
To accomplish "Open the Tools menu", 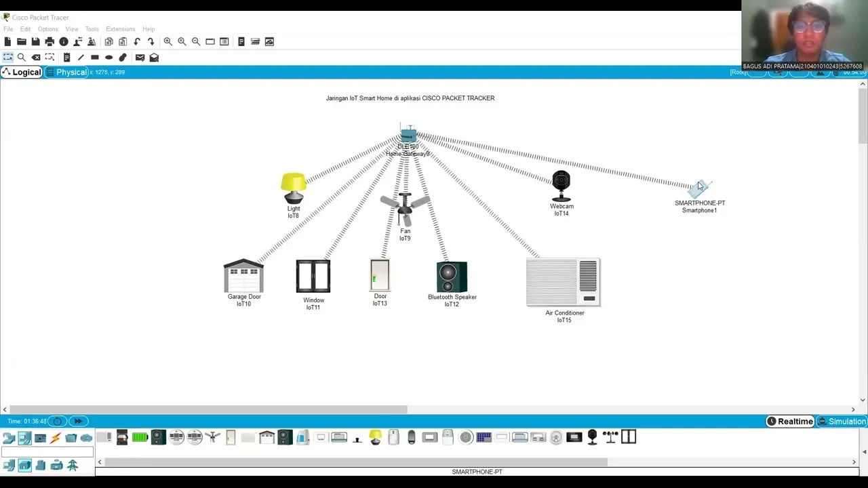I will [92, 29].
